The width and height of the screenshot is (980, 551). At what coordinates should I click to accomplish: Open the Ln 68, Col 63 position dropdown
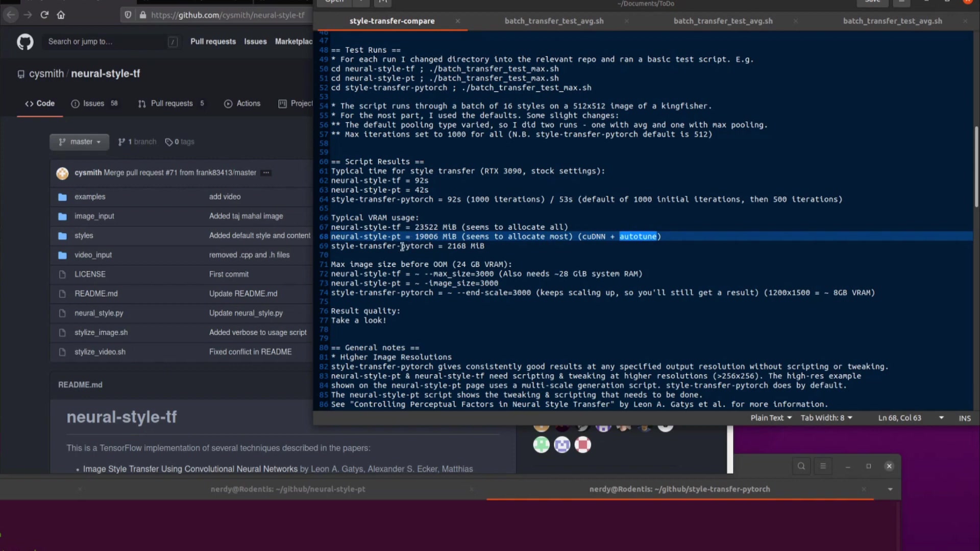[911, 418]
